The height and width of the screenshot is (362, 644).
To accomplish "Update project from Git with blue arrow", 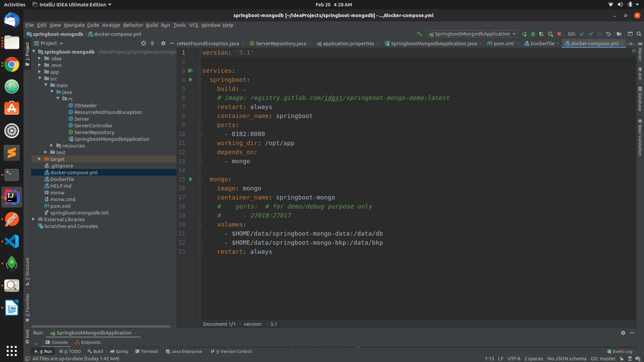I will coord(582,34).
